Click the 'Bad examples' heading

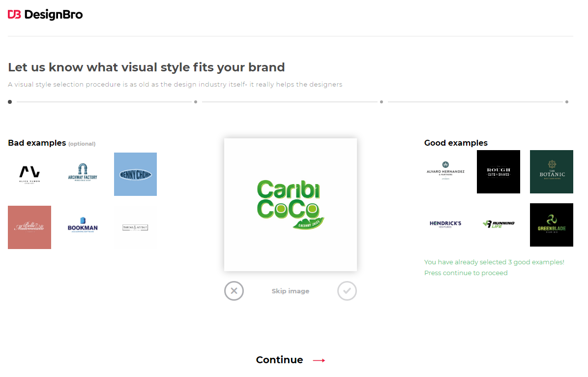(x=37, y=143)
